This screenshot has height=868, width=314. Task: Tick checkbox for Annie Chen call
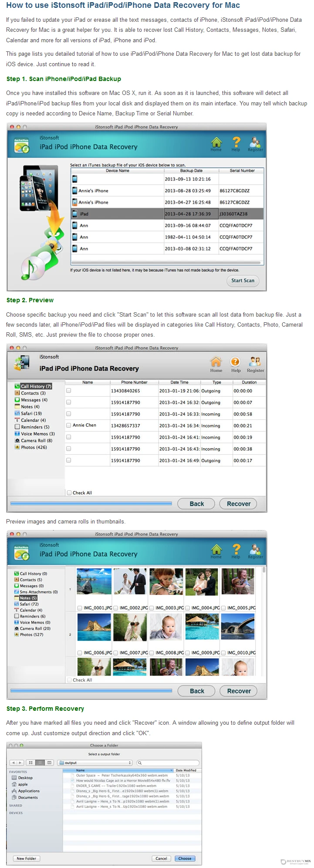[68, 426]
